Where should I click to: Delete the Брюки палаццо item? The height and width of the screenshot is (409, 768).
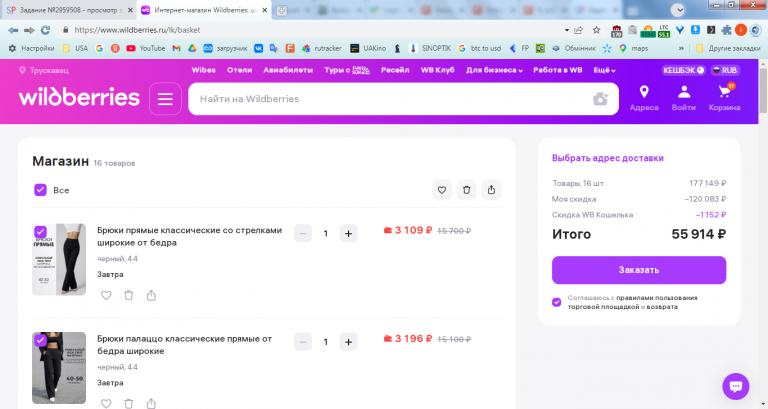129,404
